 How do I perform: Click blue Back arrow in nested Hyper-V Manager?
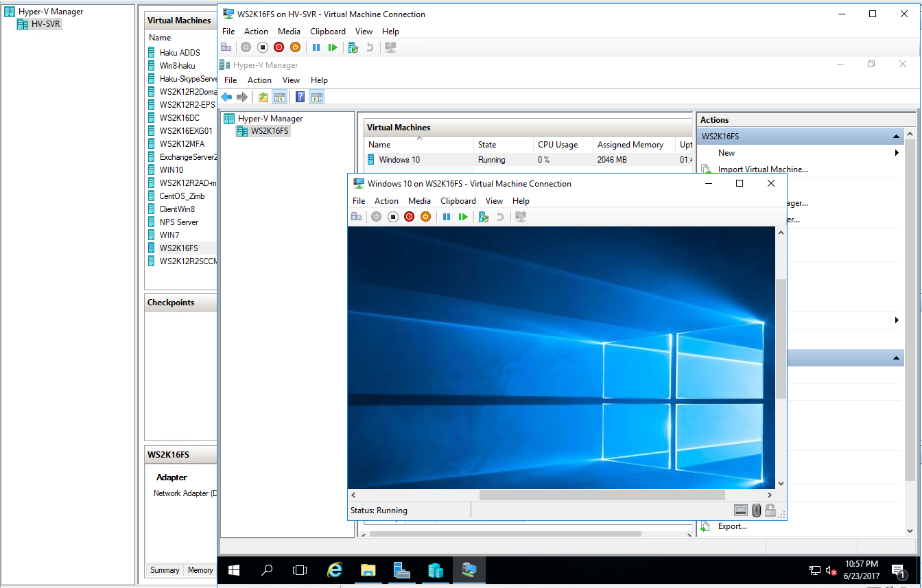coord(226,97)
